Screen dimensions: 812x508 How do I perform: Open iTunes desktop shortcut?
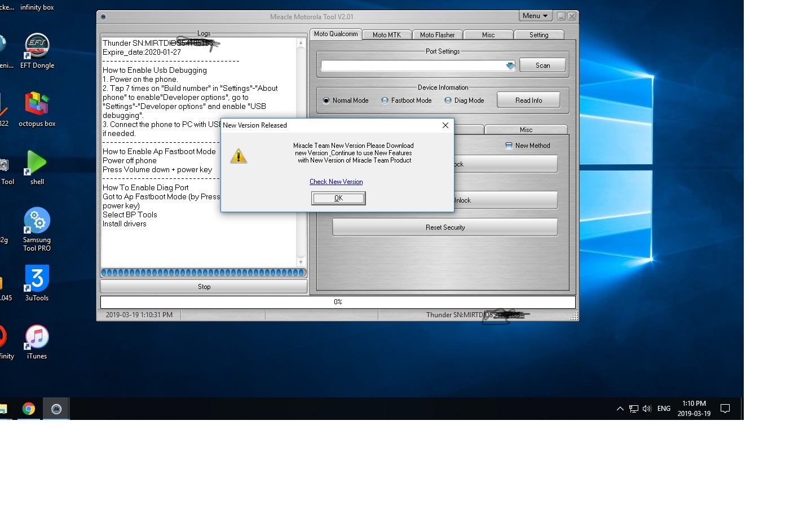click(37, 342)
